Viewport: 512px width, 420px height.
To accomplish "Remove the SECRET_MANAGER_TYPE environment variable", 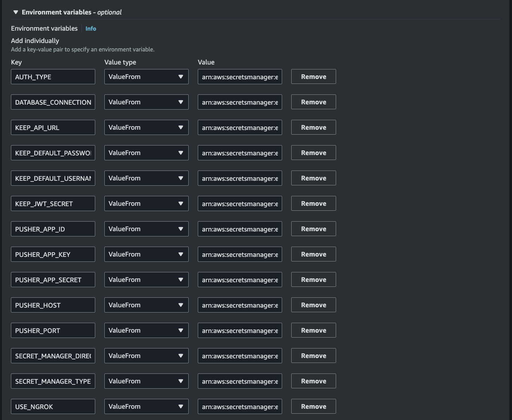I will pyautogui.click(x=313, y=381).
